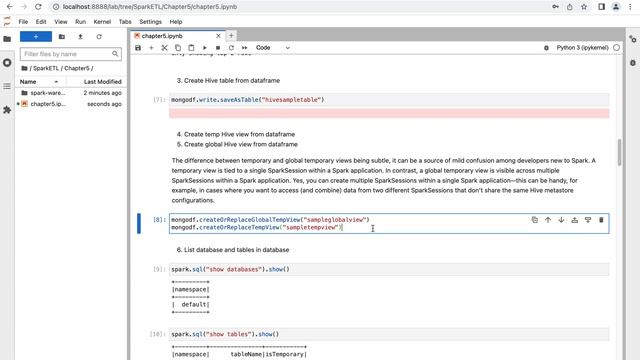Focus the Filter files by name field
The image size is (640, 360).
[x=71, y=54]
